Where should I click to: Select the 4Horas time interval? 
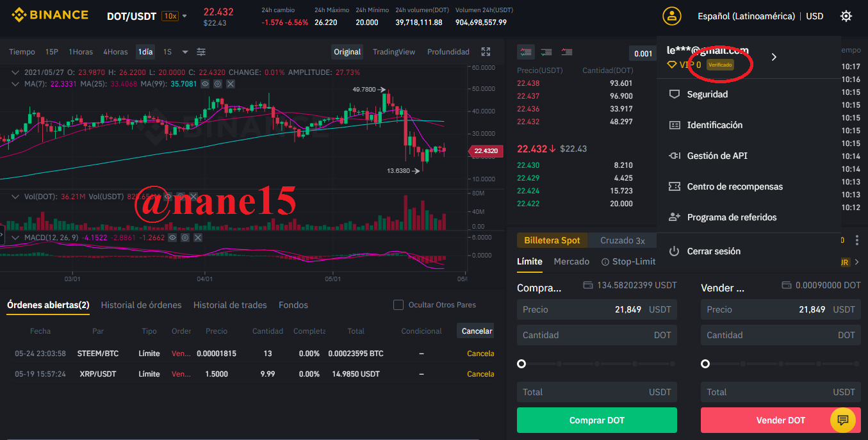coord(115,52)
